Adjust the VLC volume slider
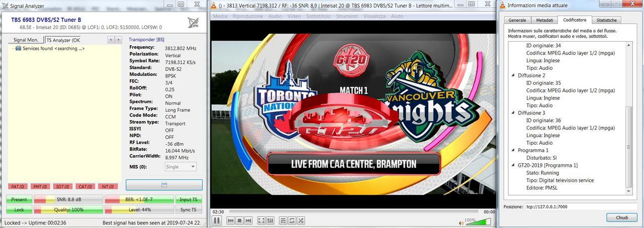 478,221
